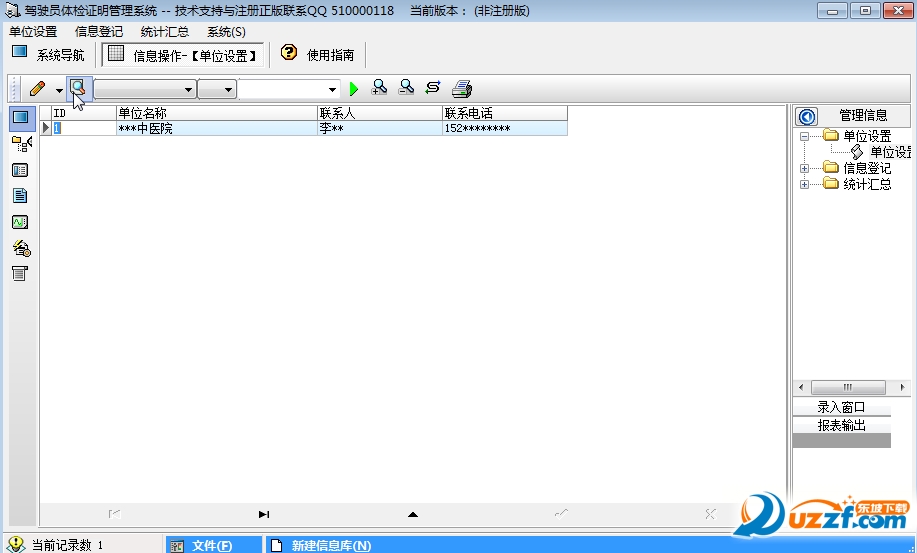Click the printer icon in toolbar
Viewport: 917px width, 553px height.
(461, 88)
